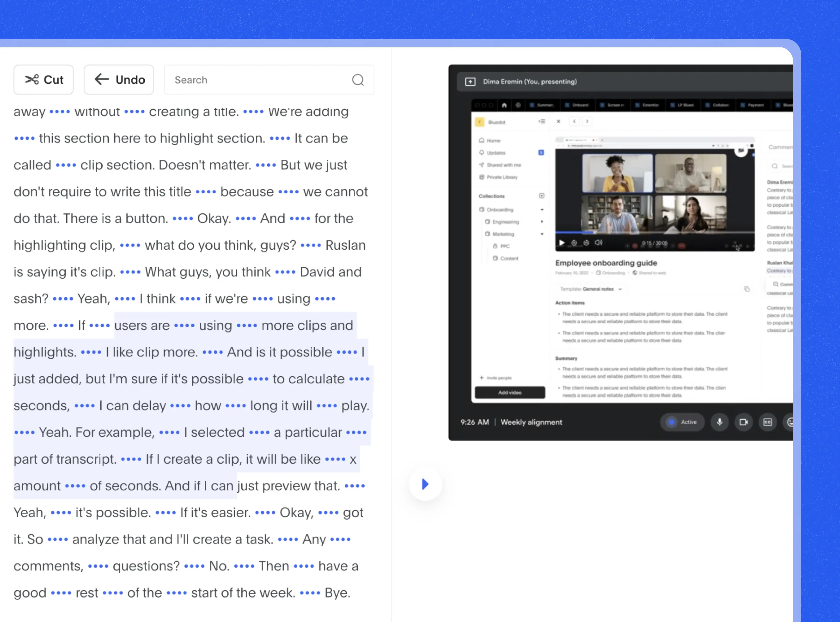Click the expand arrow to show right panel
The image size is (840, 622).
(x=425, y=485)
